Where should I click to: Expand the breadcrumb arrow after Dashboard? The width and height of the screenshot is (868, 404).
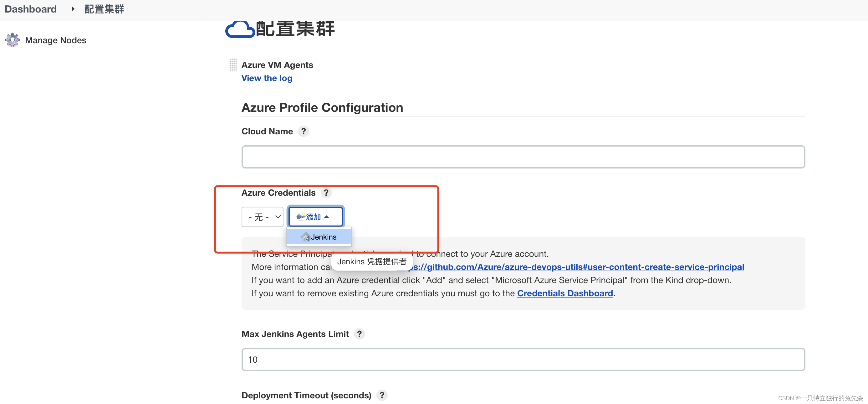click(73, 9)
